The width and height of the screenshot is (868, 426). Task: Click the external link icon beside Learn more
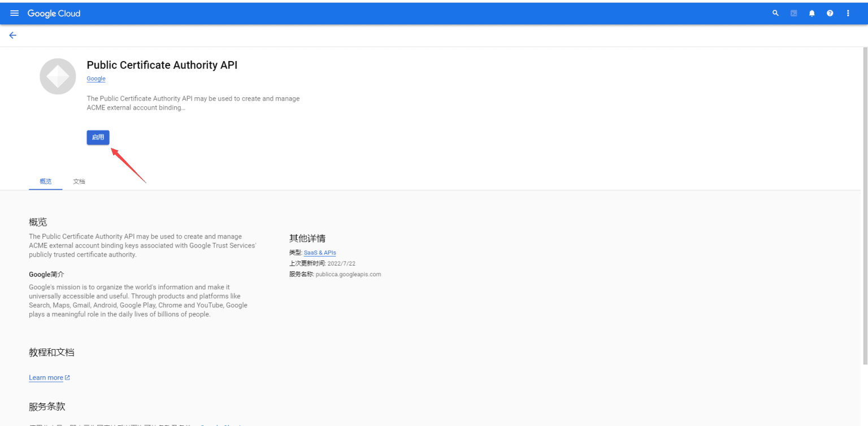tap(68, 377)
